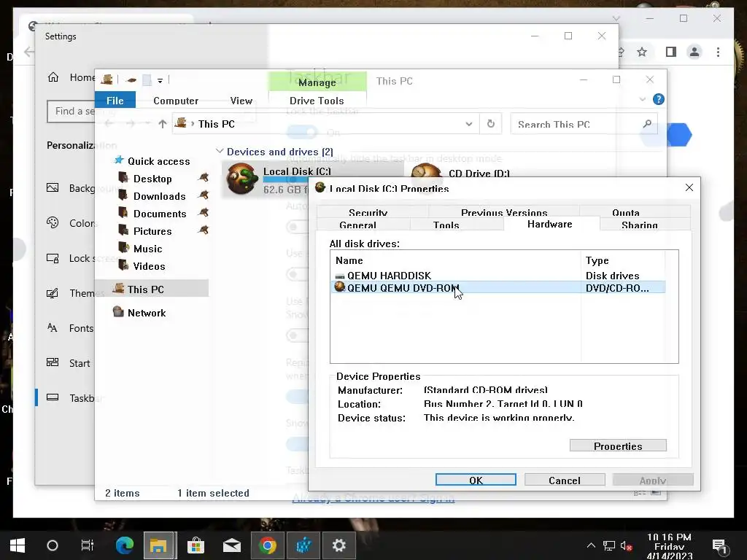Open Customize Quick Access Toolbar dropdown
Image resolution: width=747 pixels, height=560 pixels.
[x=160, y=80]
